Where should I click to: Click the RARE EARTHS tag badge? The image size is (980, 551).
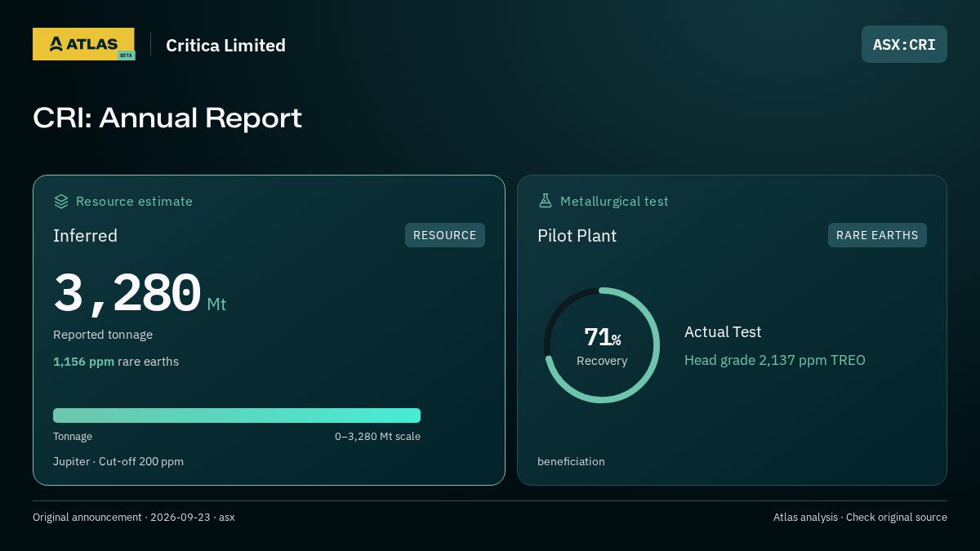coord(877,235)
